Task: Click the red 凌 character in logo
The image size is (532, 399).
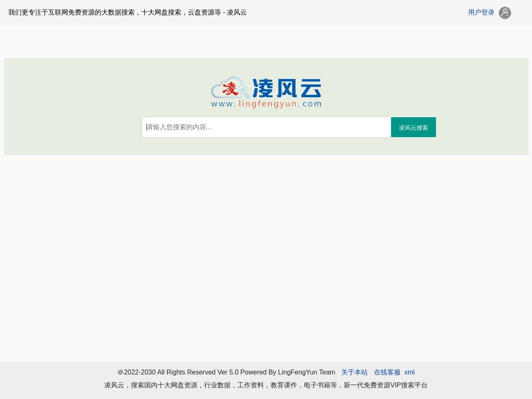Action: [230, 89]
